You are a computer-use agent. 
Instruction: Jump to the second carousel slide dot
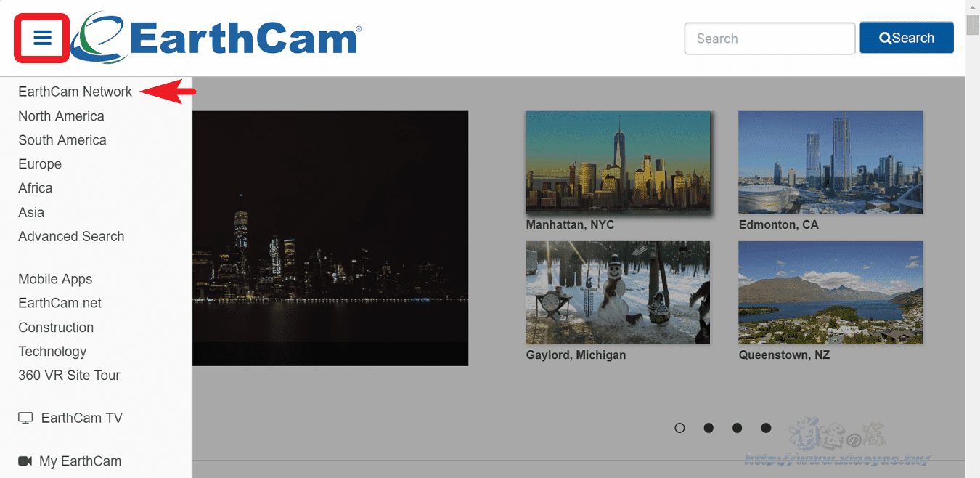click(x=709, y=428)
